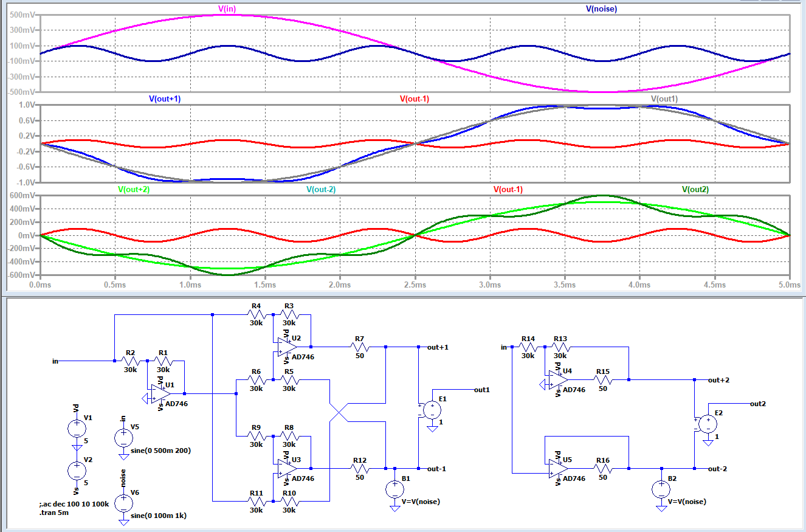Click the V(out2) trace label
This screenshot has height=532, width=806.
point(695,189)
